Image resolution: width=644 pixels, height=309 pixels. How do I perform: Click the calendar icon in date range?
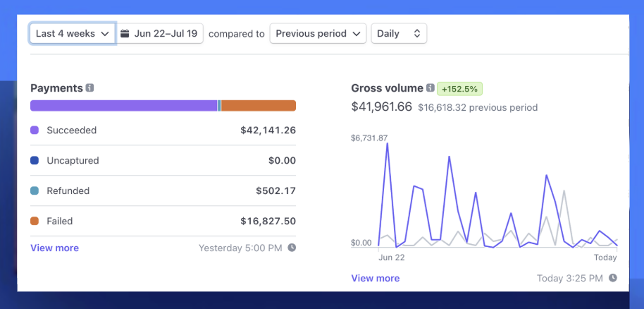pos(125,33)
